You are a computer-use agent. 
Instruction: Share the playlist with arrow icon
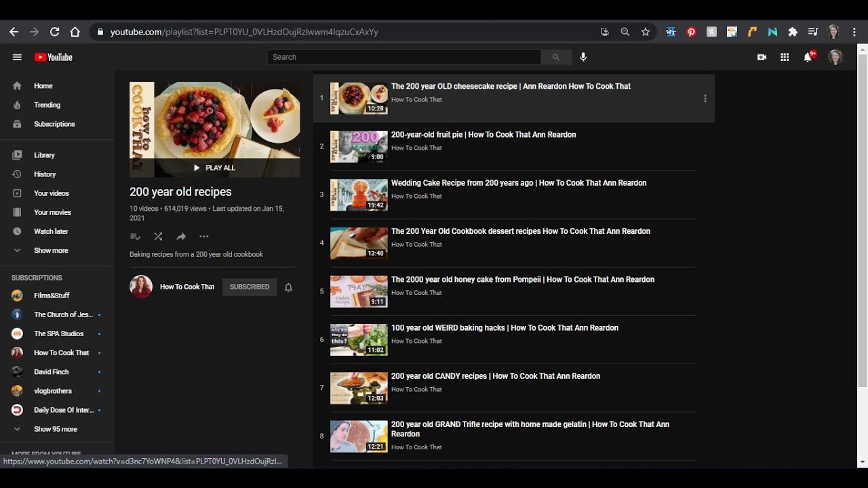coord(181,237)
